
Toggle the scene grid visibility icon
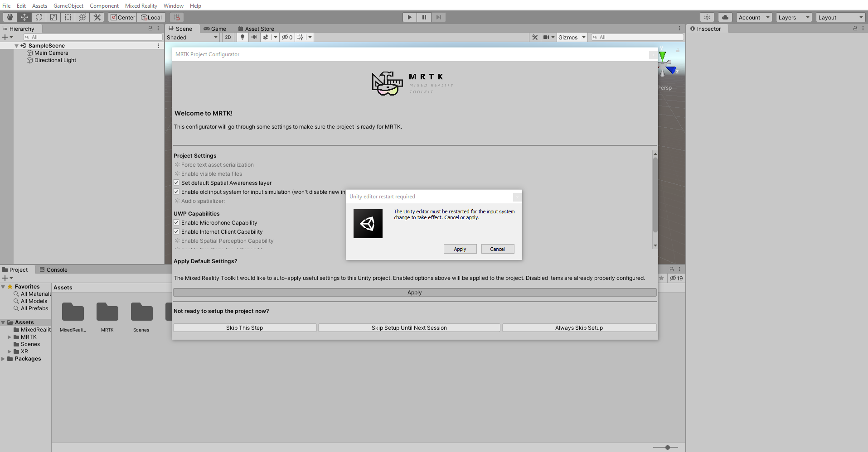coord(300,37)
